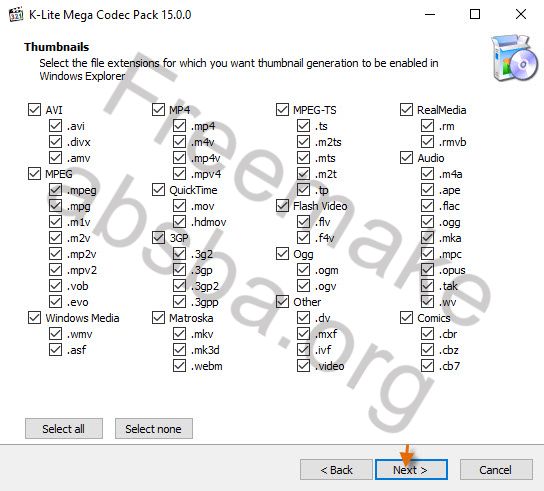Viewport: 544px width, 491px height.
Task: Toggle the .f4v checkbox
Action: [x=304, y=238]
